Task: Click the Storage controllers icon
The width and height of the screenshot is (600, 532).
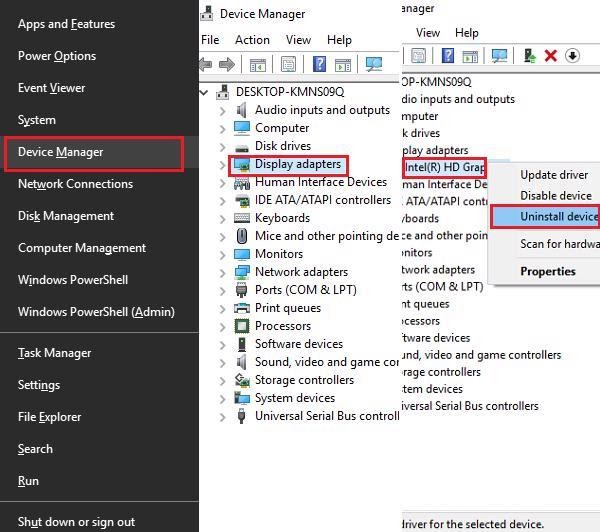Action: [x=242, y=380]
